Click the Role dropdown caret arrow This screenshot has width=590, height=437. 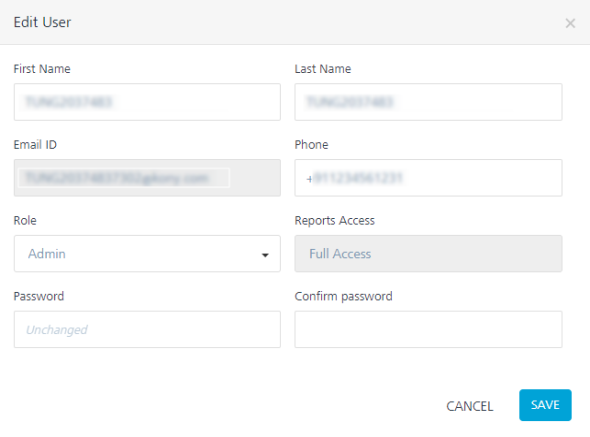pos(265,255)
